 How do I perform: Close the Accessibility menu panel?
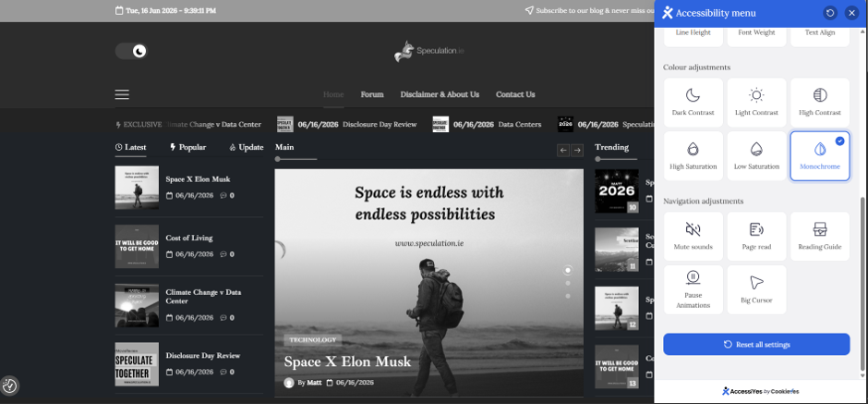(x=851, y=13)
